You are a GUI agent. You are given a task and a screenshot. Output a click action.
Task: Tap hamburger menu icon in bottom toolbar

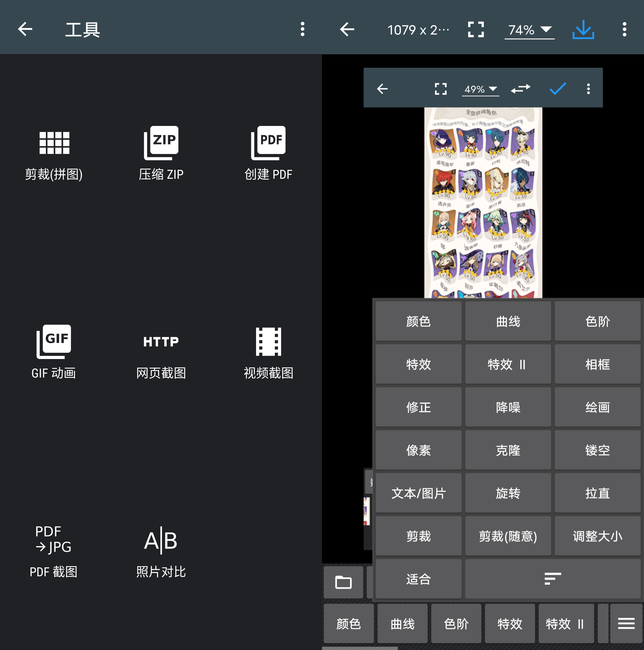pyautogui.click(x=626, y=624)
